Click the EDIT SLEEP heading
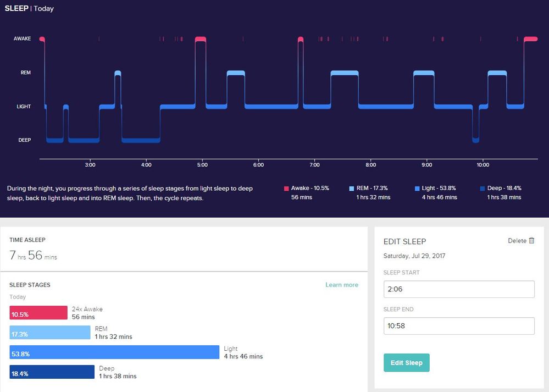The height and width of the screenshot is (392, 549). [x=405, y=241]
